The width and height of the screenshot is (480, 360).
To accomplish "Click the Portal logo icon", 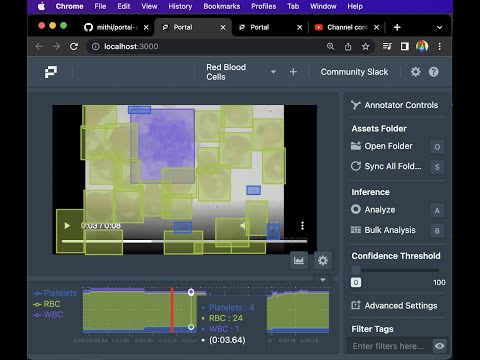I will click(51, 72).
